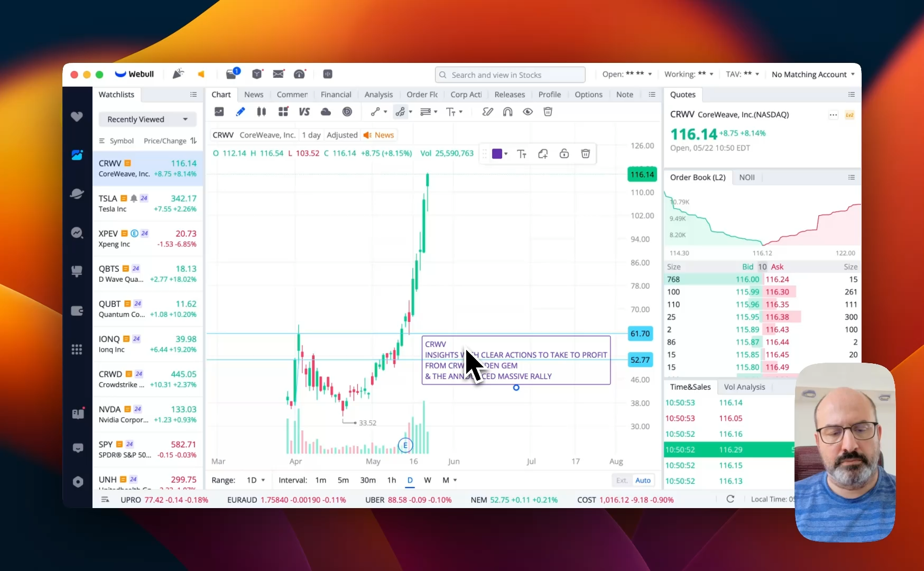The width and height of the screenshot is (924, 571).
Task: Click the text tool icon in annotation toolbar
Action: coord(522,154)
